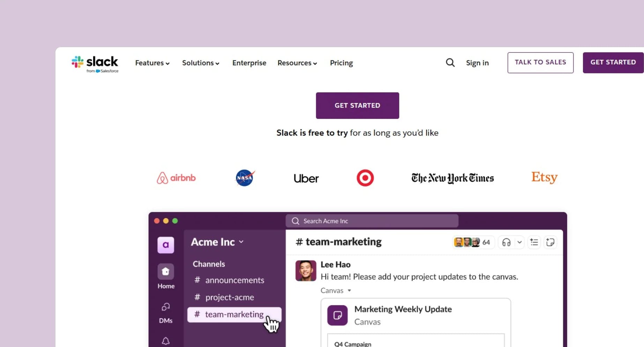Click the Etsy logo
Screen dimensions: 644x347
(x=544, y=178)
